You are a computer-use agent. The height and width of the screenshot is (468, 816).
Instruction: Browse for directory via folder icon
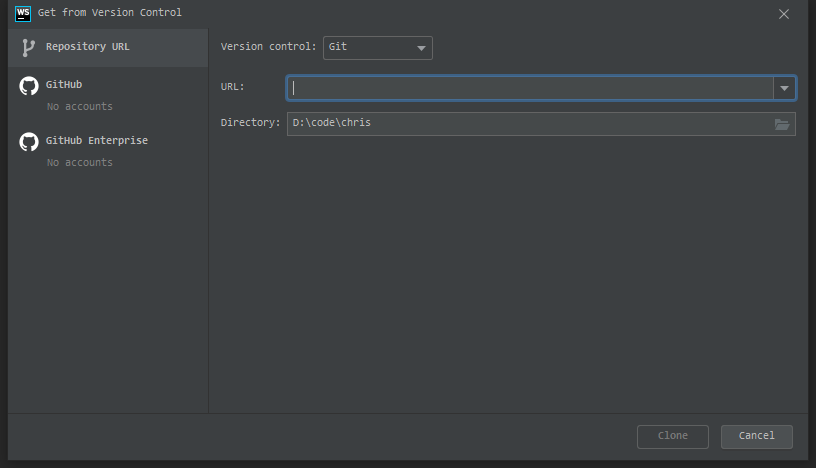click(x=782, y=124)
